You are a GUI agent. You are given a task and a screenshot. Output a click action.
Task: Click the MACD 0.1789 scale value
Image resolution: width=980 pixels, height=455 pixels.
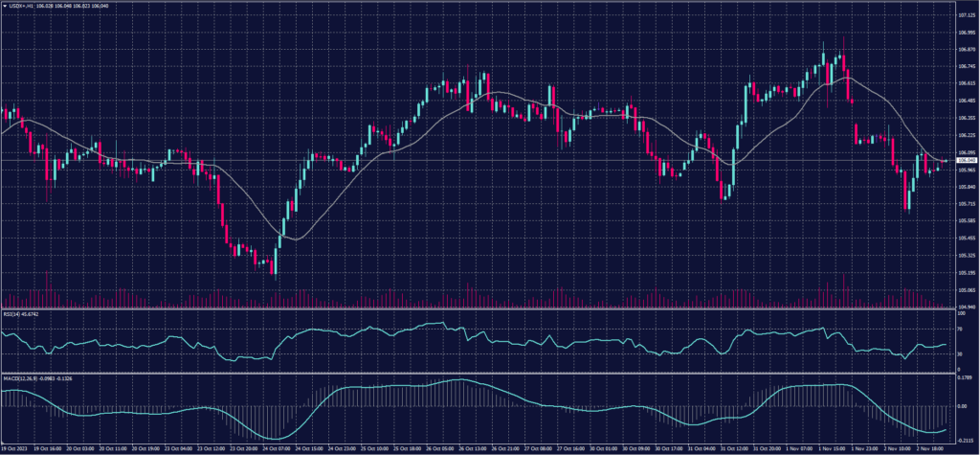coord(966,378)
